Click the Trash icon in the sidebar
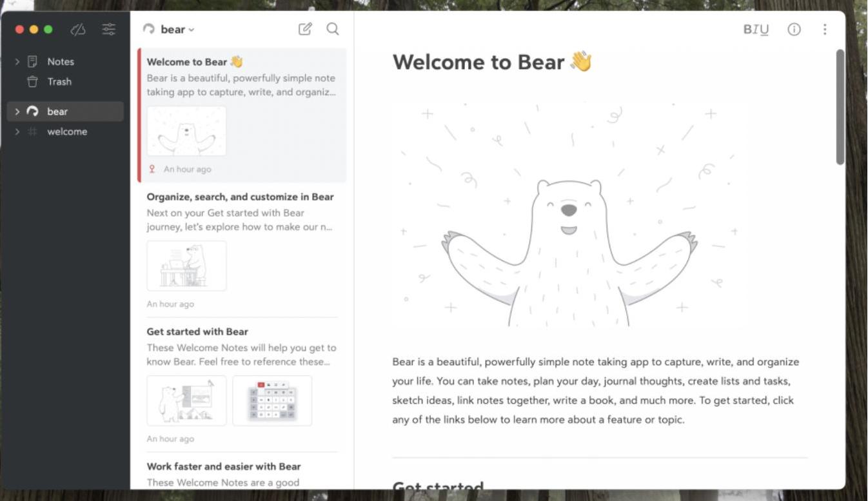Viewport: 868px width, 501px height. [x=32, y=81]
